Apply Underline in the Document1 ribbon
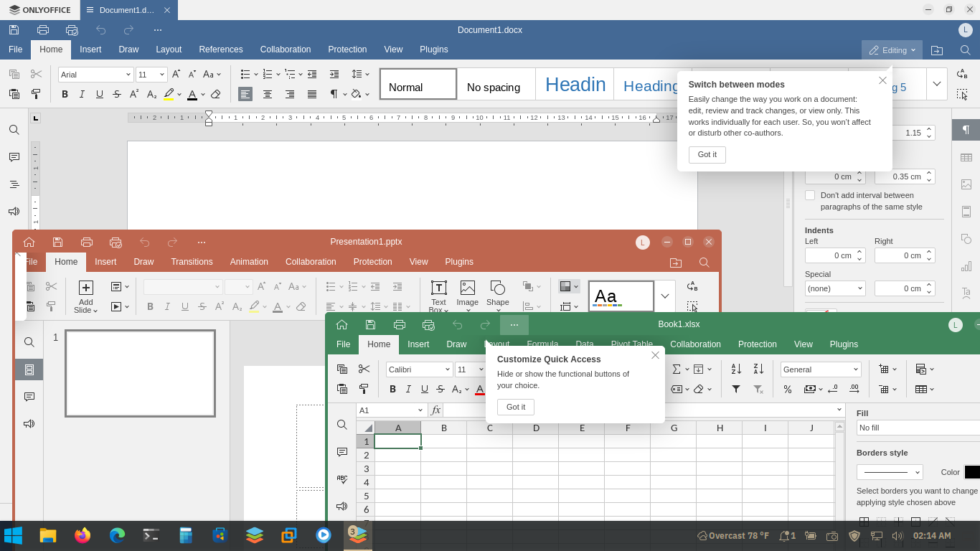980x551 pixels. tap(99, 94)
